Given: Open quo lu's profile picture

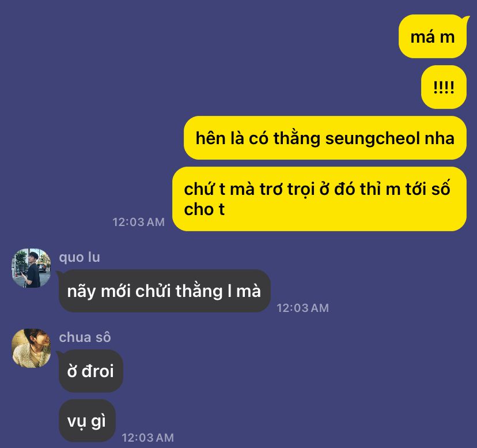Looking at the screenshot, I should [x=31, y=268].
